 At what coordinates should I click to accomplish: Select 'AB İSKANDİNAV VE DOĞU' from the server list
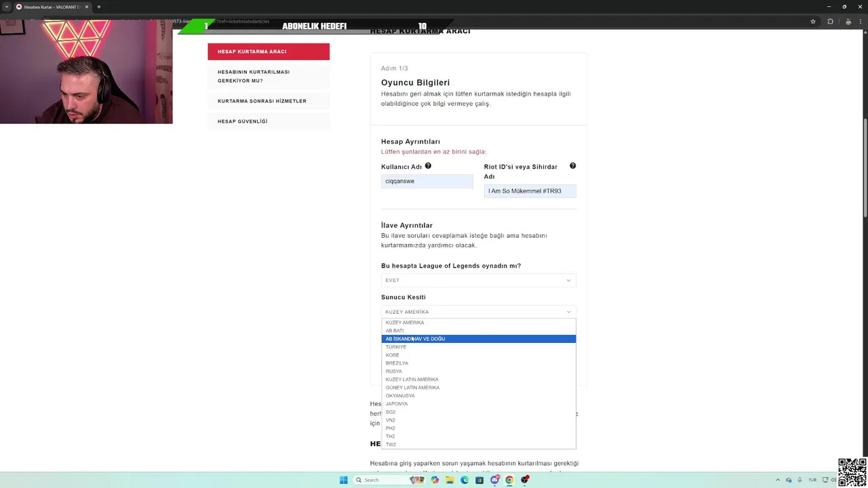point(478,339)
